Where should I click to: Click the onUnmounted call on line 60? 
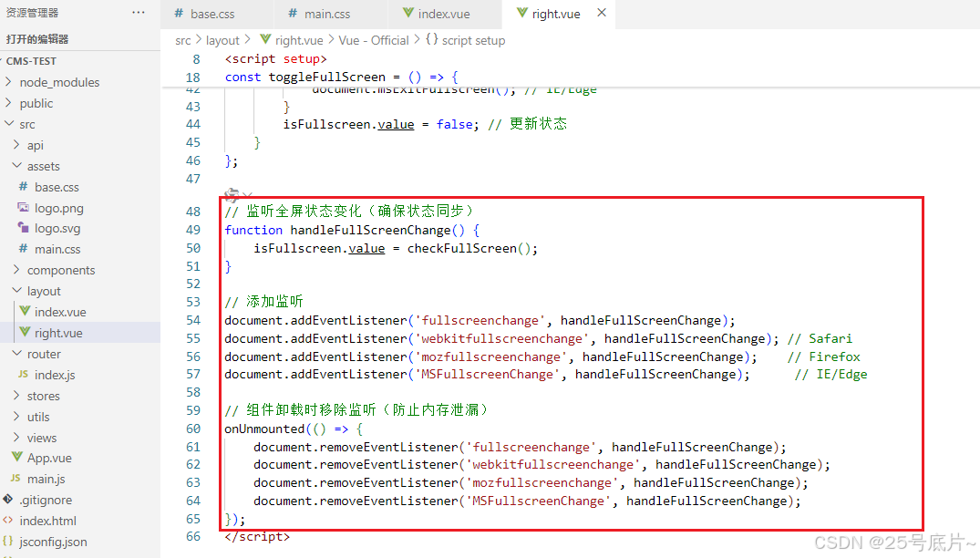[x=264, y=429]
